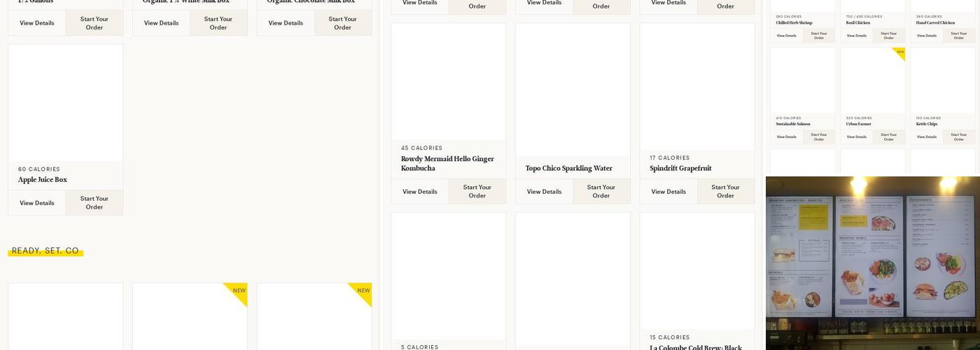Click the 17 Calories label
This screenshot has width=980, height=350.
pos(670,158)
